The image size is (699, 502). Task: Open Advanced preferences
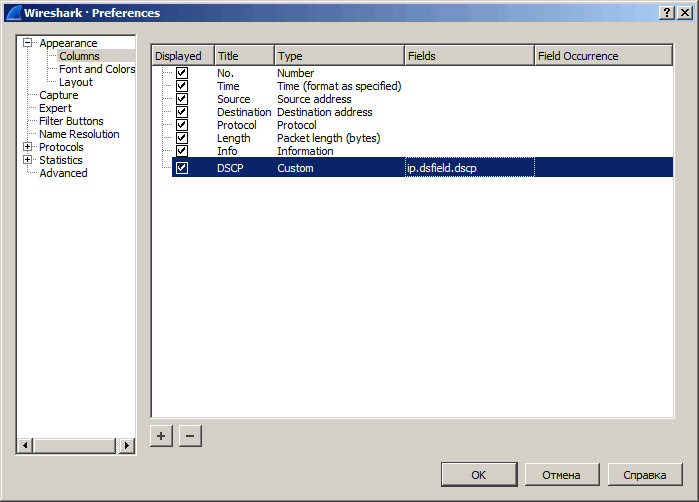(63, 173)
